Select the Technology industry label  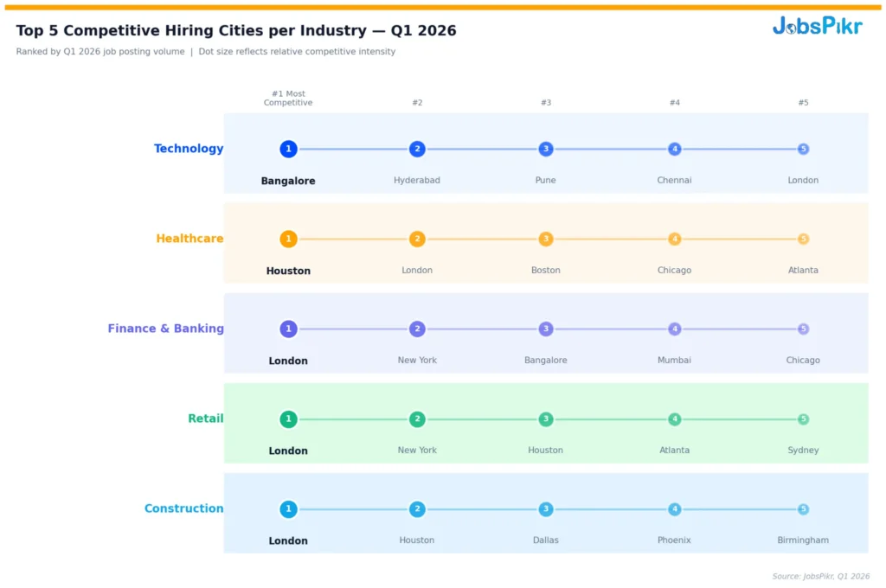coord(189,149)
